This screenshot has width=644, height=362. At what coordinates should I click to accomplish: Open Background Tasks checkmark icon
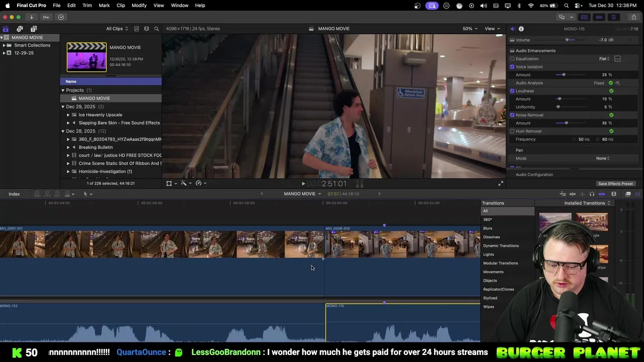coord(61,17)
